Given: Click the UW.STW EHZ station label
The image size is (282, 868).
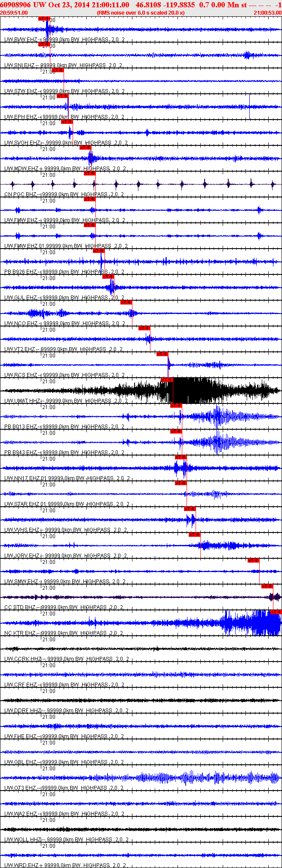Looking at the screenshot, I should [64, 91].
